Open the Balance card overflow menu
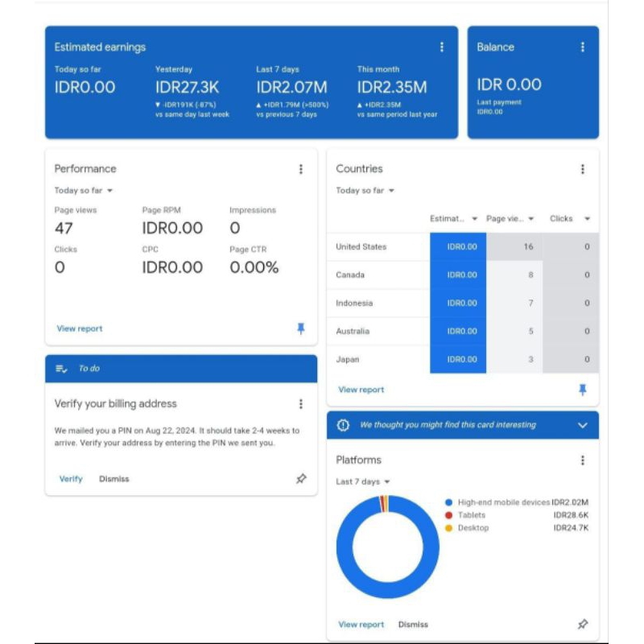 [x=583, y=47]
